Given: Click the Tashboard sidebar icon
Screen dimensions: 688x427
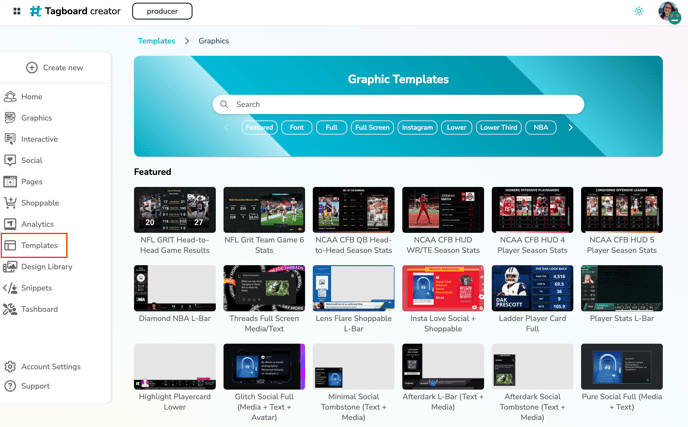Looking at the screenshot, I should pyautogui.click(x=10, y=309).
